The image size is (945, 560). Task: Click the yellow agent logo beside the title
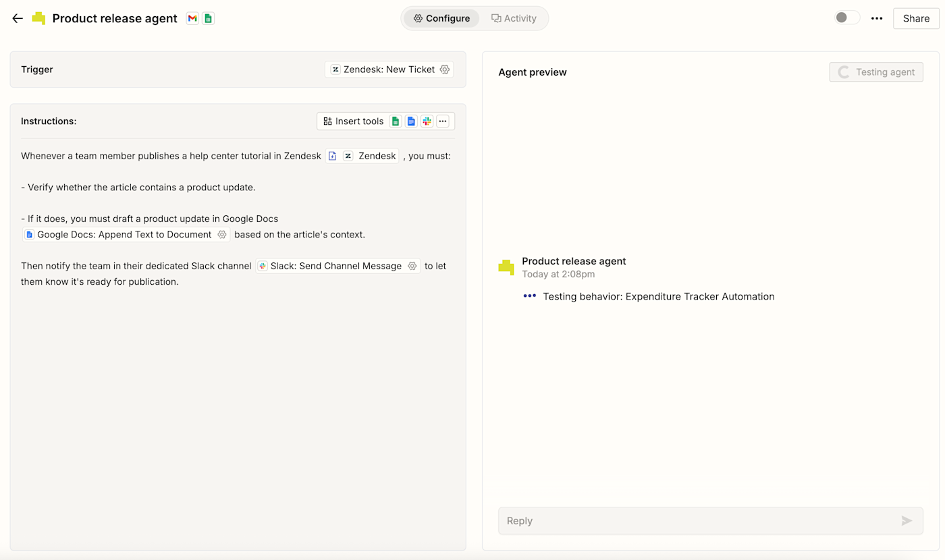38,18
